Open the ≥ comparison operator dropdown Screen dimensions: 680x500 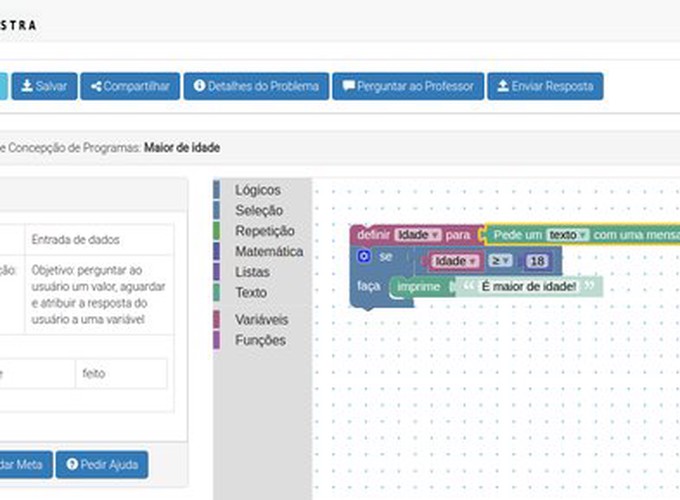(x=500, y=261)
